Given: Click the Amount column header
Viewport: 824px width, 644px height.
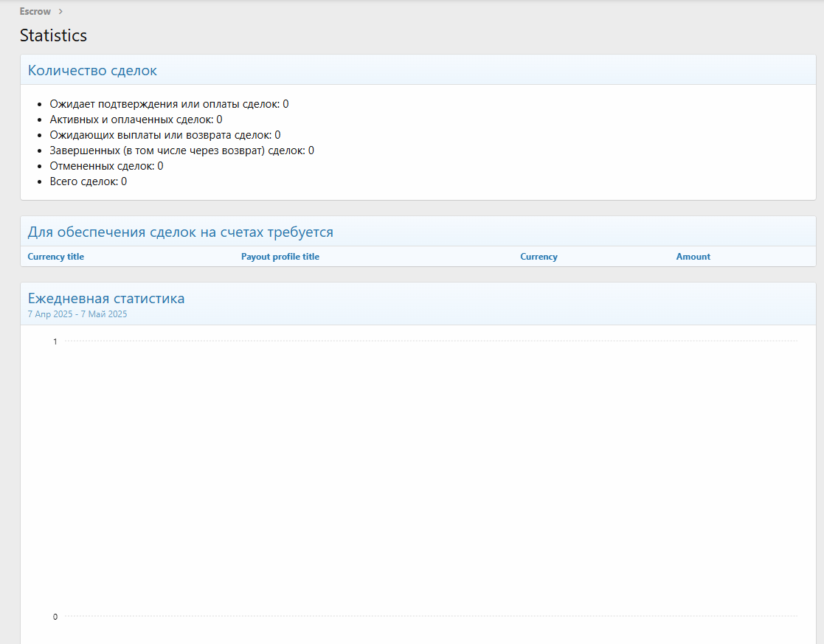Looking at the screenshot, I should [x=693, y=257].
